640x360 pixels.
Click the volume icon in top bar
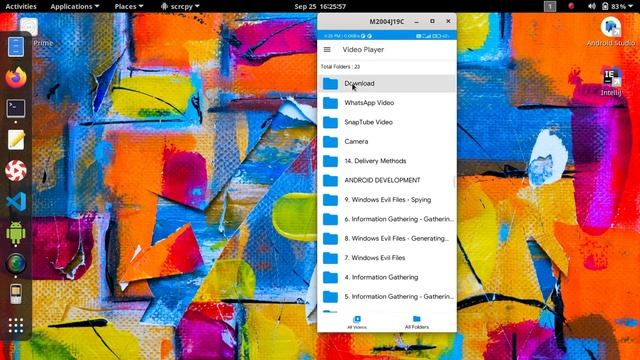pyautogui.click(x=591, y=6)
